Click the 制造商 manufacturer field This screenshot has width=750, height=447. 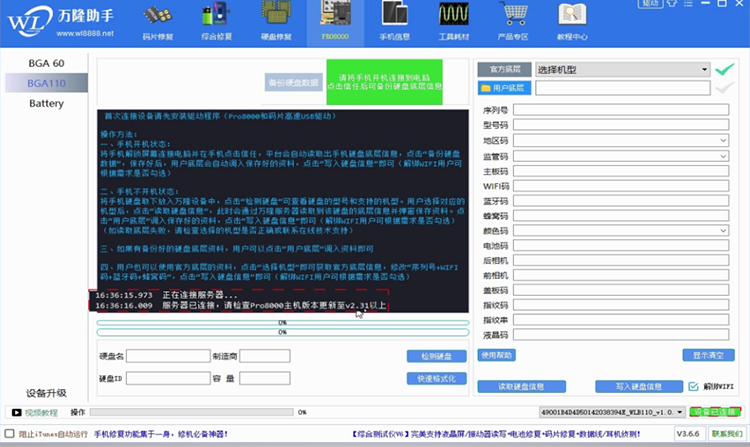pos(265,356)
